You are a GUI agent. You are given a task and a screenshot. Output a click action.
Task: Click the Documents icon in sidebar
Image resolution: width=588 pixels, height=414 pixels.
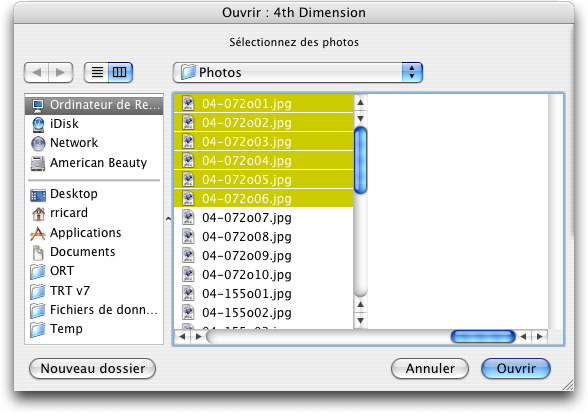(38, 252)
